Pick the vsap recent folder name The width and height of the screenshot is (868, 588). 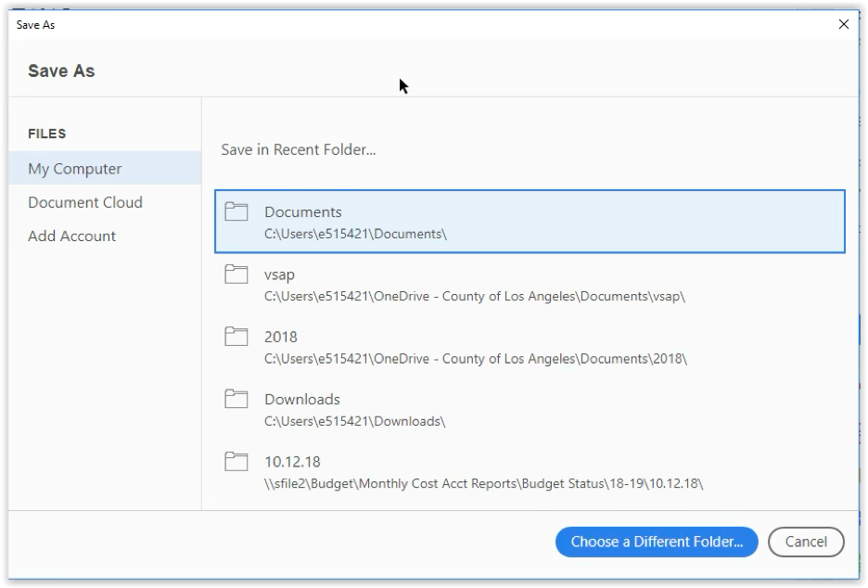(x=279, y=275)
